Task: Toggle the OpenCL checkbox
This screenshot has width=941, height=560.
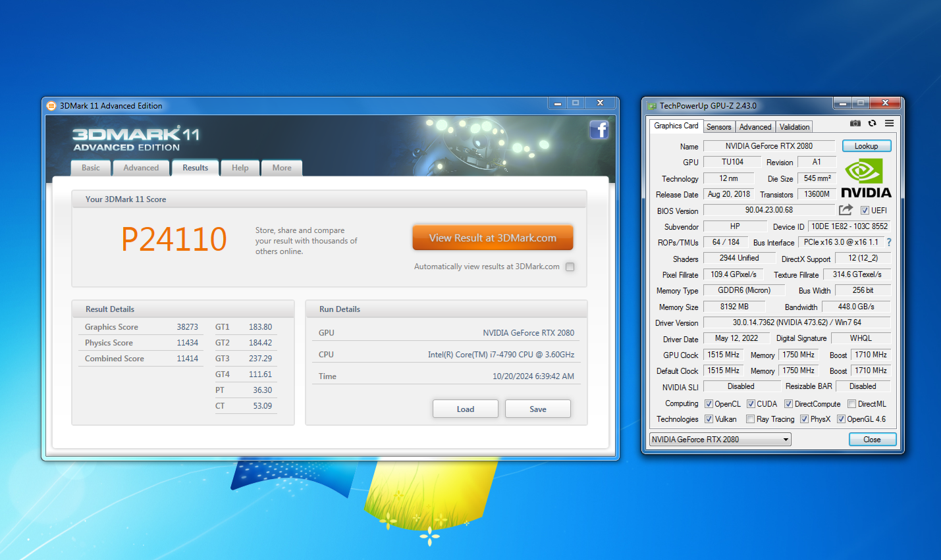Action: (x=709, y=404)
